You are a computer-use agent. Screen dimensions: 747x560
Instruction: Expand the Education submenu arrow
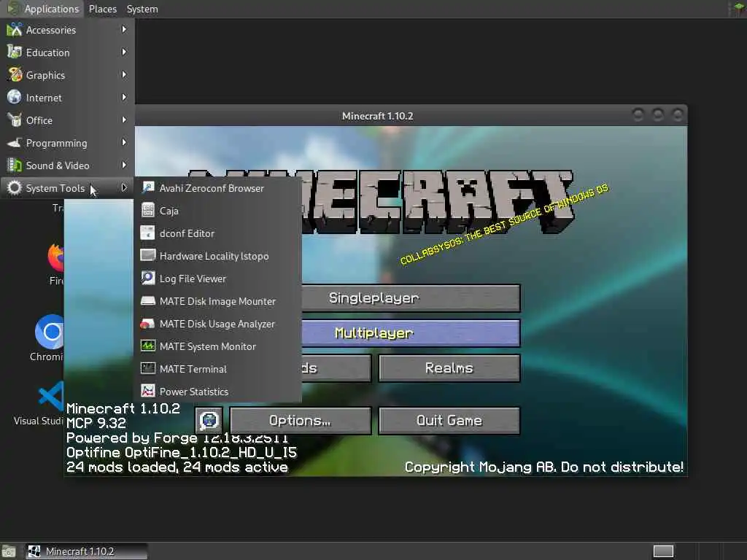[x=124, y=52]
